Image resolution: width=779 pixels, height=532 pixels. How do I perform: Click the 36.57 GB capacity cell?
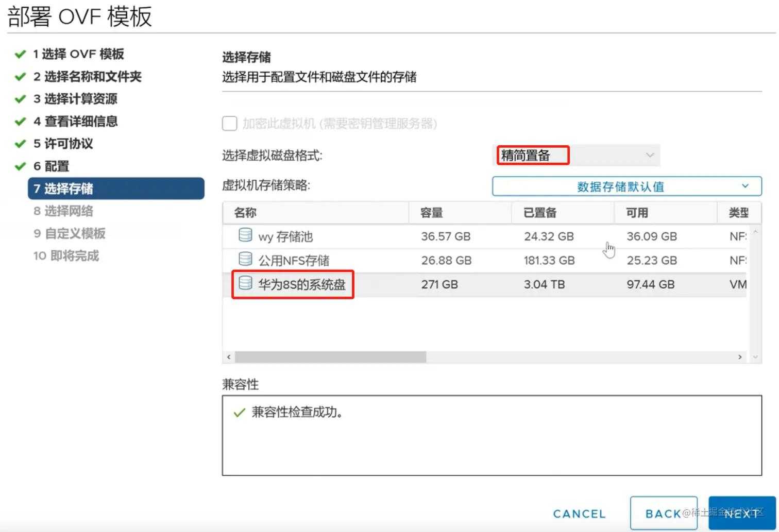[x=446, y=236]
